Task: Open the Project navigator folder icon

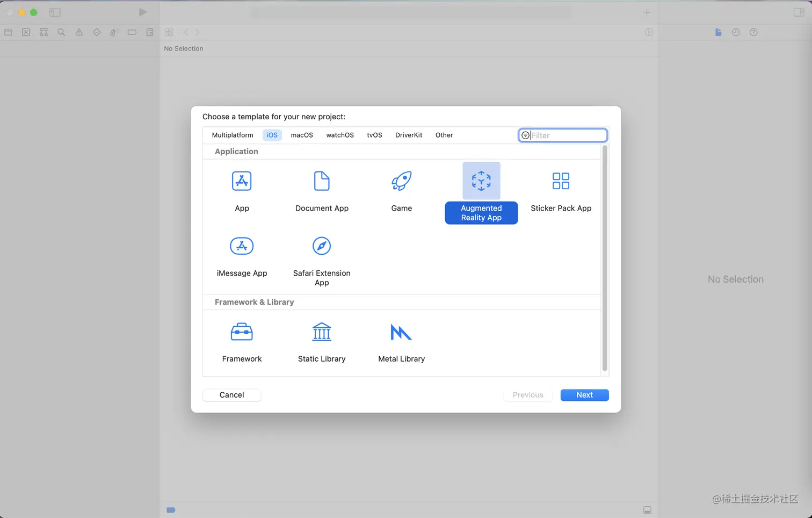Action: click(x=8, y=32)
